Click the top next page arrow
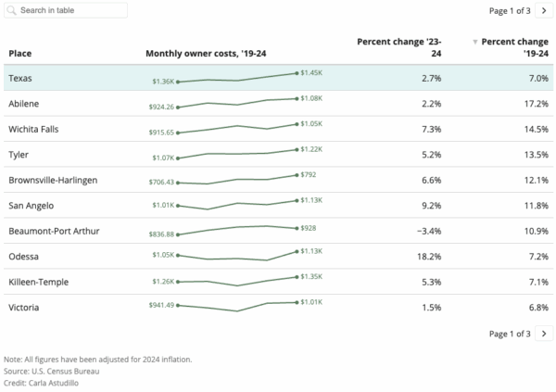The image size is (556, 392). (x=543, y=11)
